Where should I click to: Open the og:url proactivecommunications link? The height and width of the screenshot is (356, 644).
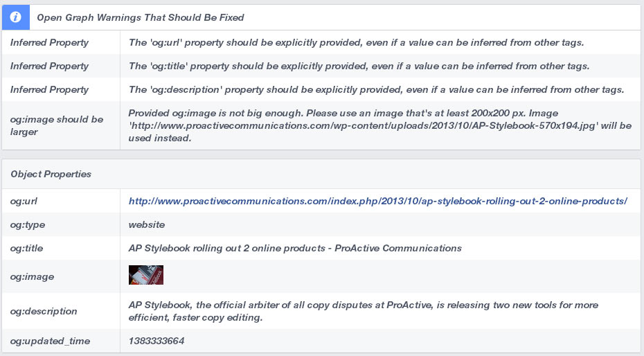pyautogui.click(x=378, y=201)
